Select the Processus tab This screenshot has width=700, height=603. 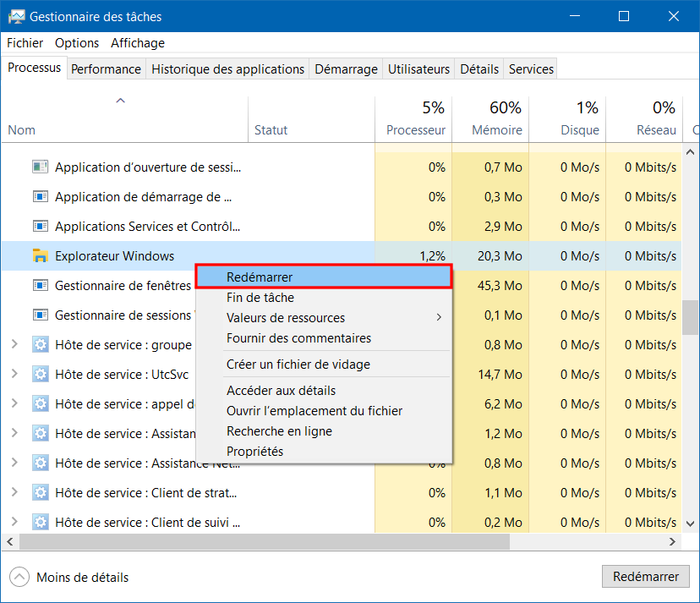coord(35,68)
